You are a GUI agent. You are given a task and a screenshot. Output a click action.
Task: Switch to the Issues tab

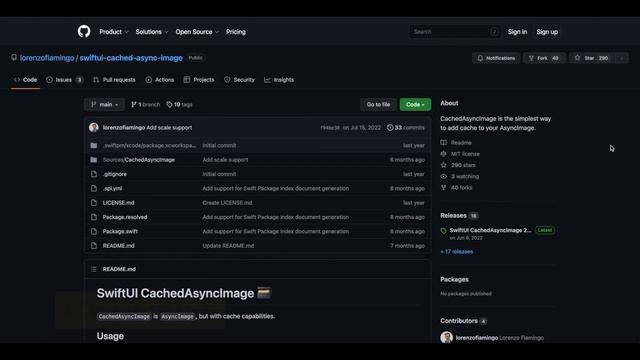tap(64, 80)
